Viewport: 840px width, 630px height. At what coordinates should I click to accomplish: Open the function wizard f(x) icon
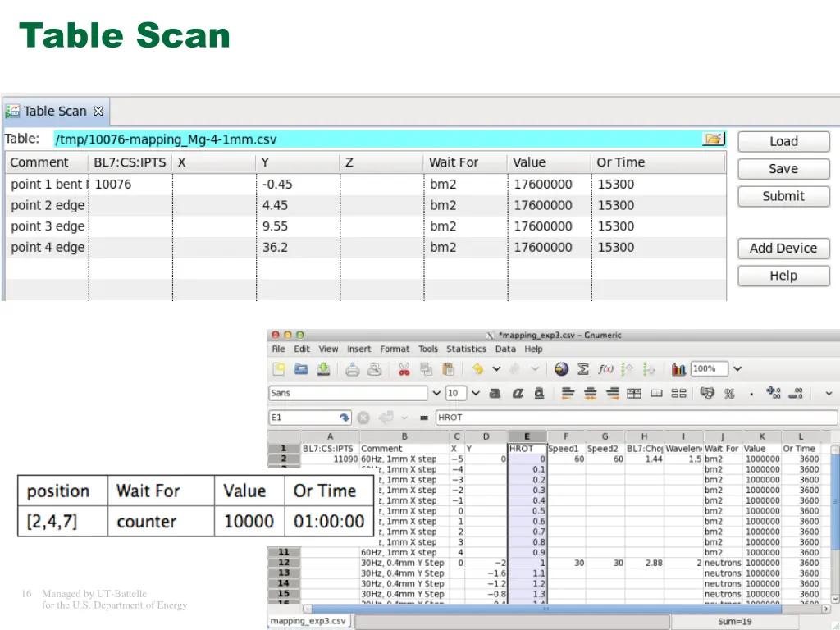pos(605,369)
